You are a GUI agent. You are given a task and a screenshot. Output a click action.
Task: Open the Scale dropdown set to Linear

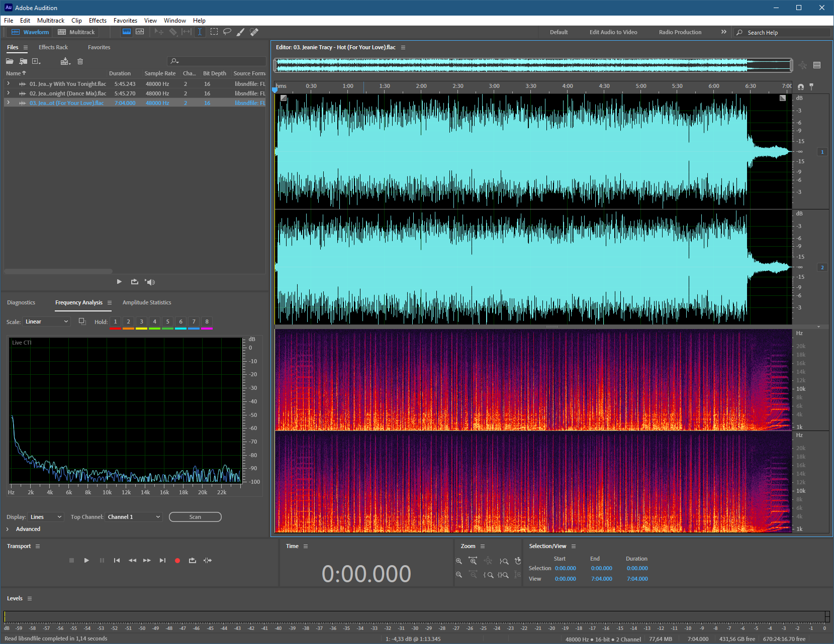click(x=46, y=321)
